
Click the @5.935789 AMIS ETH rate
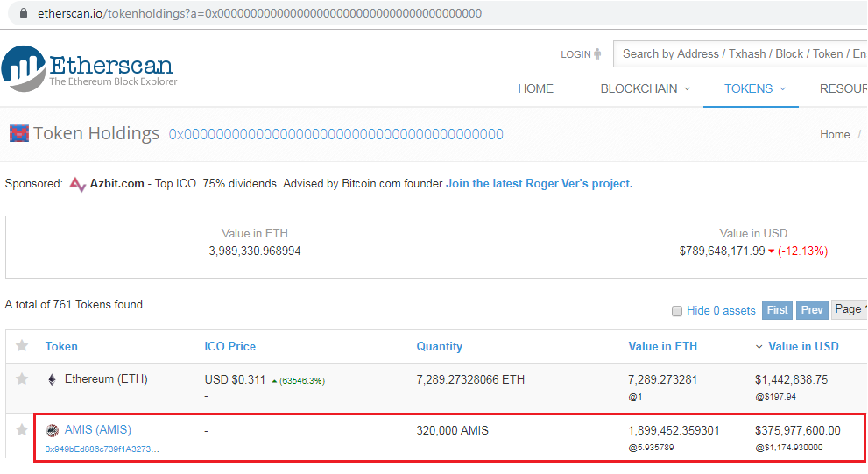651,448
